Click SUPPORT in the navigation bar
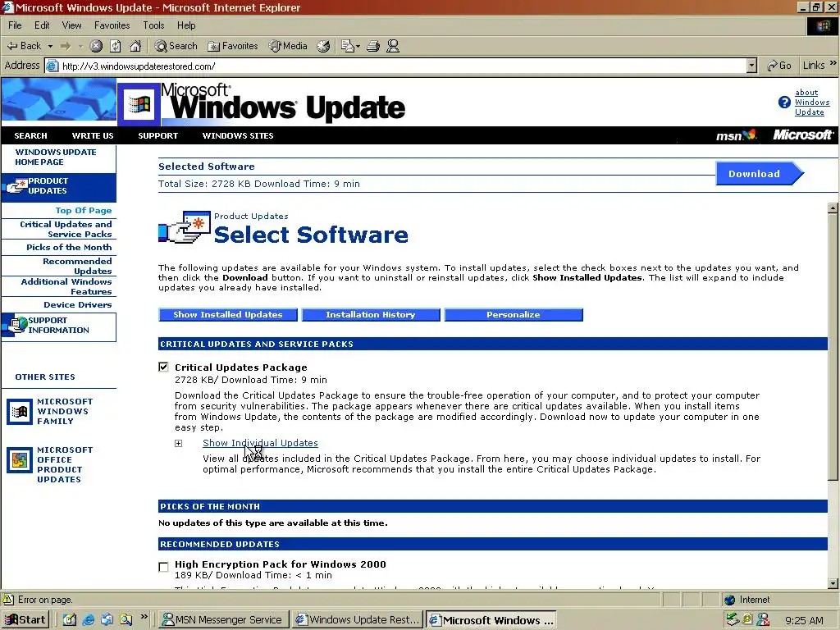This screenshot has width=840, height=630. point(158,135)
